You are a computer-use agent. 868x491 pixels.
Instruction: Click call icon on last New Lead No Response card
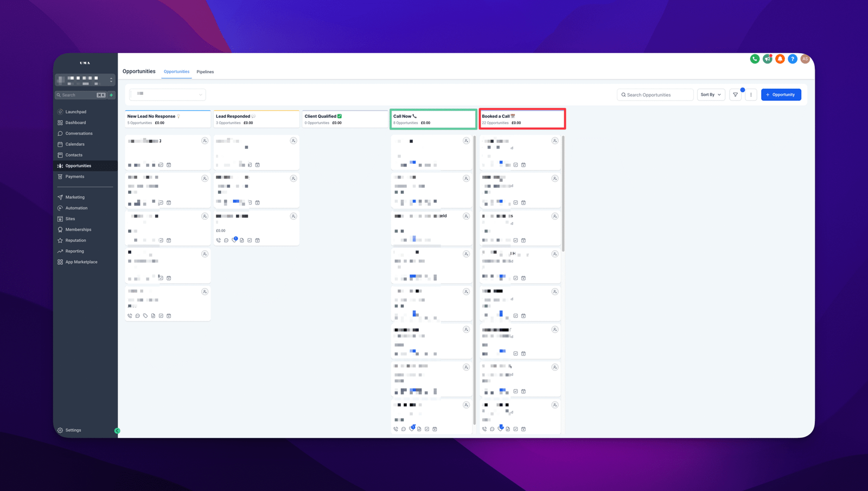(130, 316)
